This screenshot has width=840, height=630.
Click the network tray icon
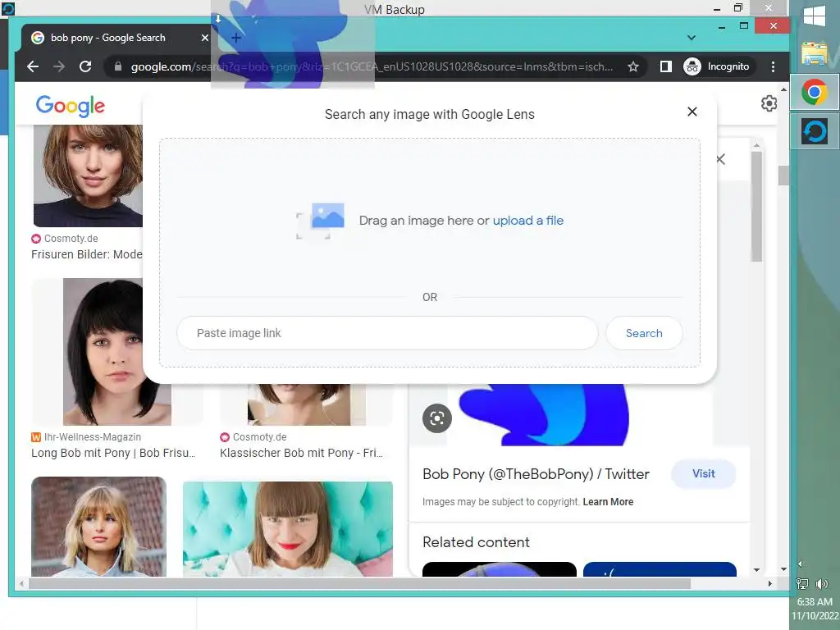(x=802, y=584)
